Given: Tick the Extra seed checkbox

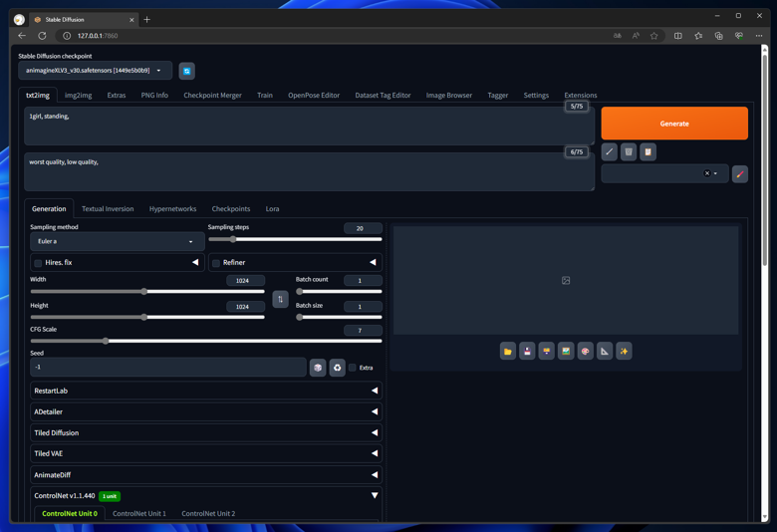Looking at the screenshot, I should [x=353, y=368].
